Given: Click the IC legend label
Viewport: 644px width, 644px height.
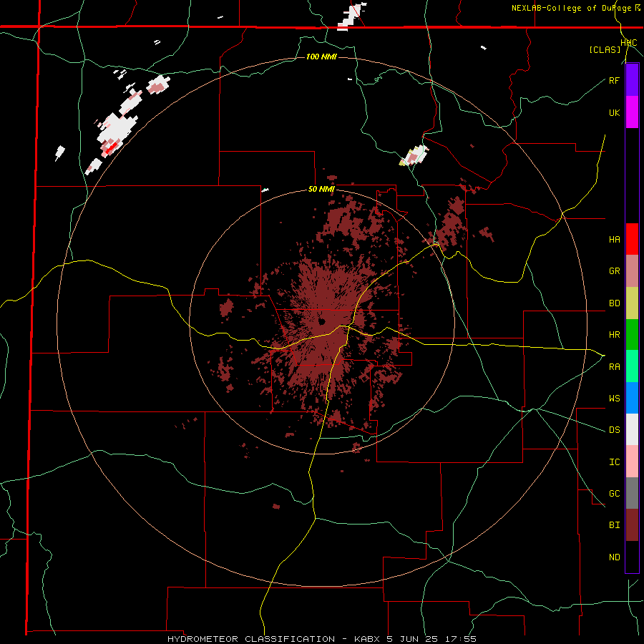Looking at the screenshot, I should coord(614,462).
